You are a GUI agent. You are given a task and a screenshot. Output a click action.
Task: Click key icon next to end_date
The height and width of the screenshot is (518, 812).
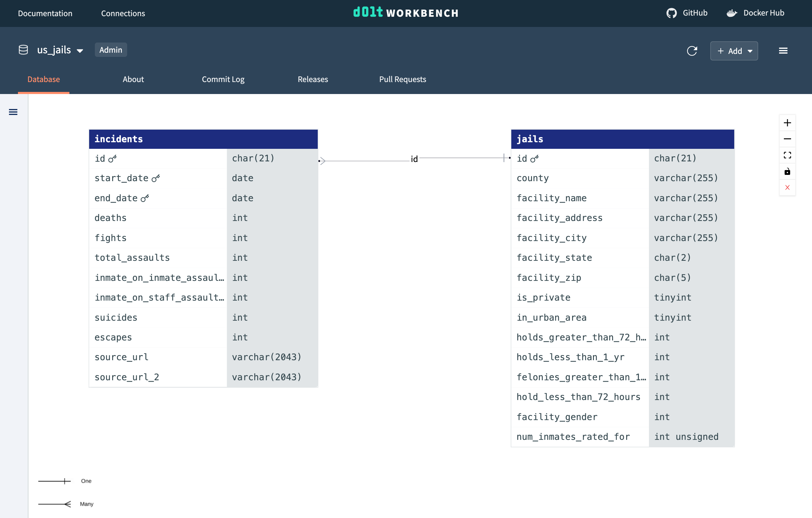[x=145, y=199]
